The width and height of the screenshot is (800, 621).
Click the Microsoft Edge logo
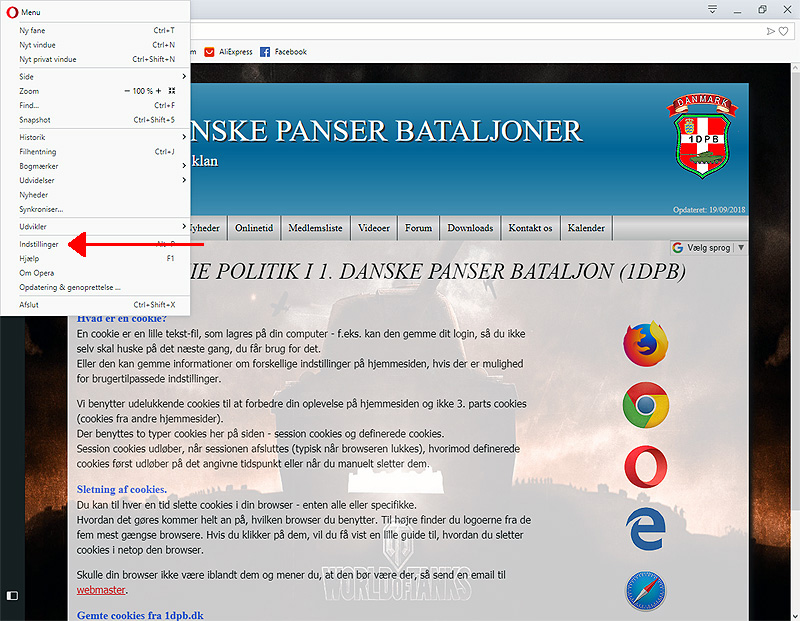(x=645, y=528)
